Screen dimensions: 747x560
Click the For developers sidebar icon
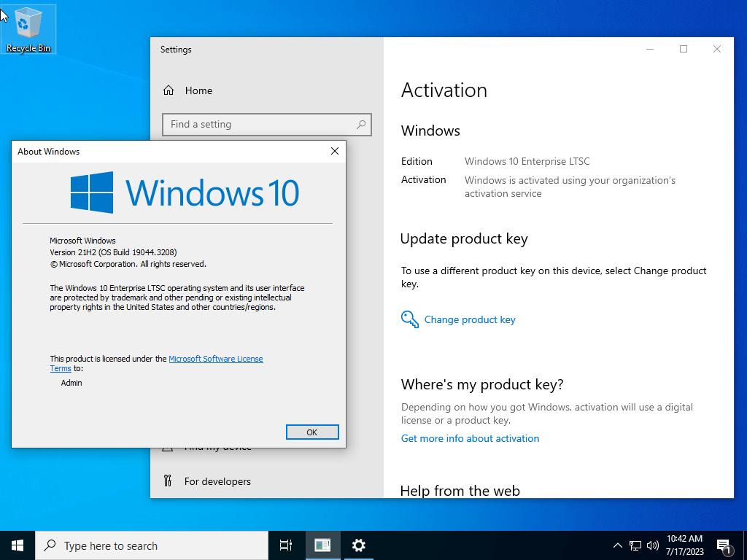pyautogui.click(x=168, y=481)
